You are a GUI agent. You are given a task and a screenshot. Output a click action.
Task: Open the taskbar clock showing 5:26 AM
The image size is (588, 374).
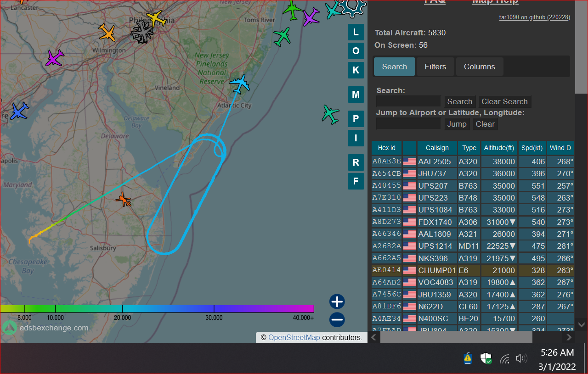(x=557, y=359)
